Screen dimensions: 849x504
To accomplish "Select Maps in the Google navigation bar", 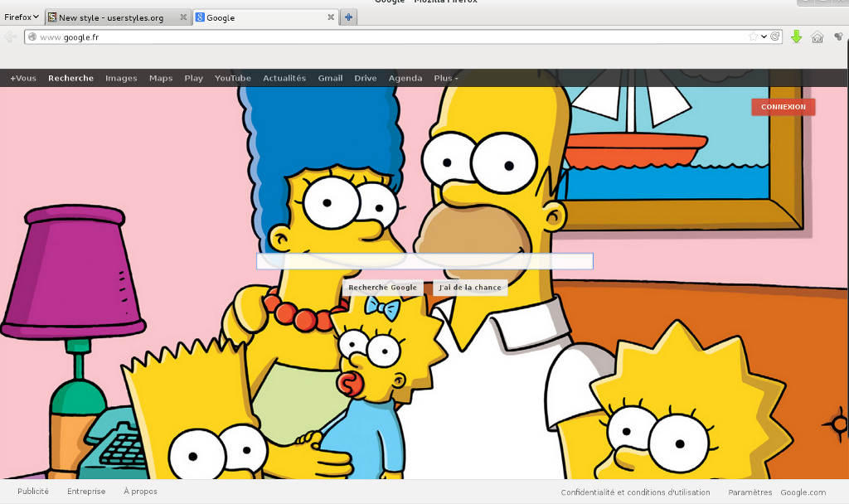I will [160, 78].
